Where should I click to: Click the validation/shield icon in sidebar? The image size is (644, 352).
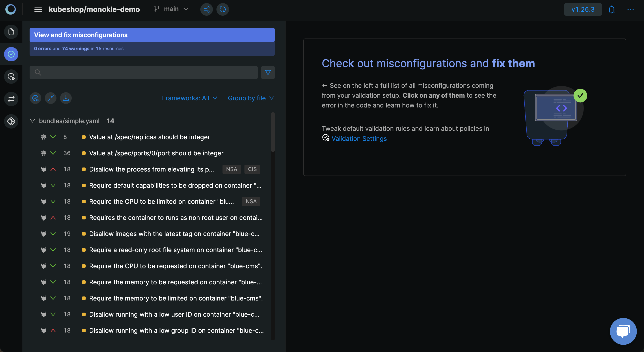pyautogui.click(x=11, y=54)
